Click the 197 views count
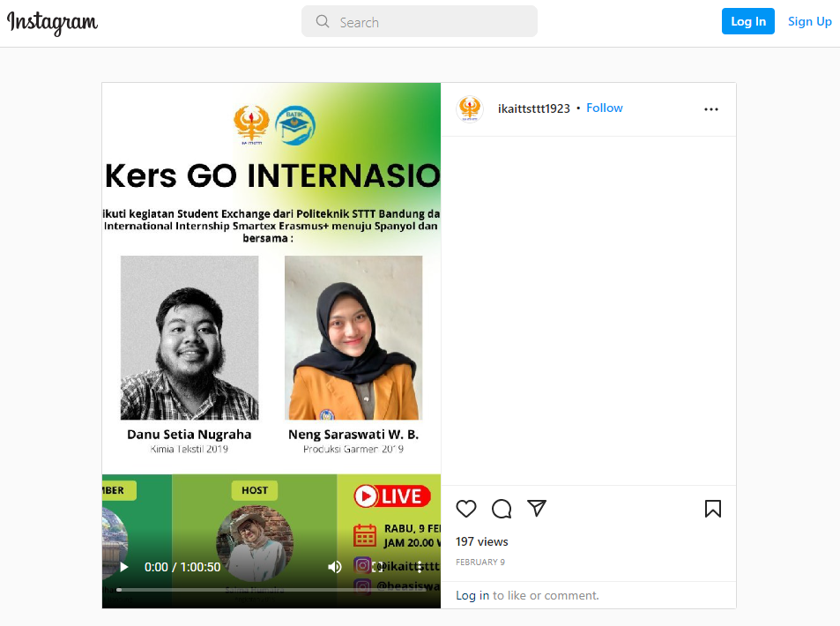This screenshot has width=840, height=626. pos(481,542)
